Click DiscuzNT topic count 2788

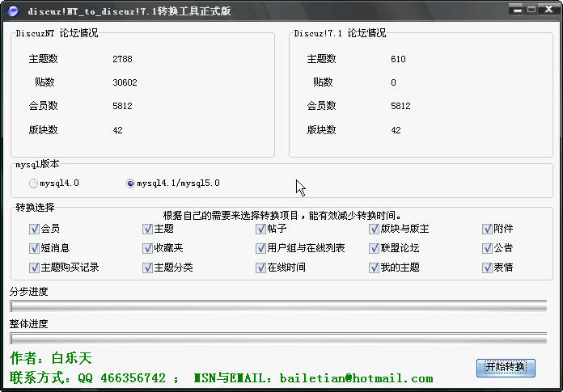[x=122, y=59]
